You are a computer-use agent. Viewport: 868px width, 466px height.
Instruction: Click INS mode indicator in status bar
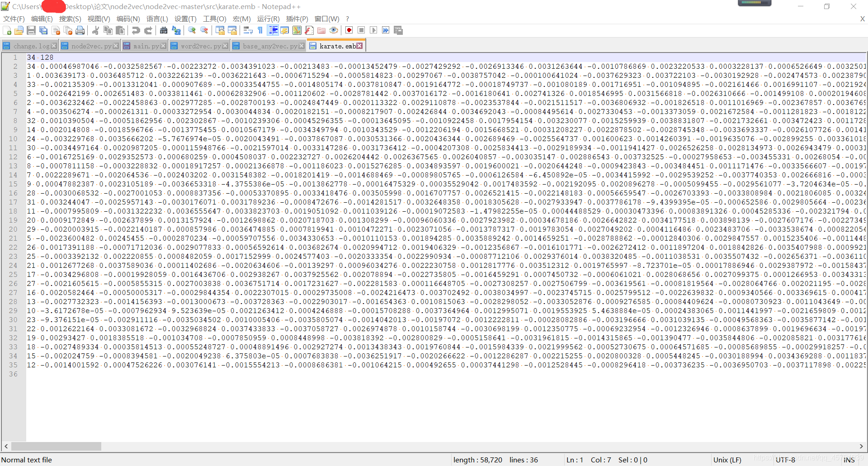click(849, 460)
